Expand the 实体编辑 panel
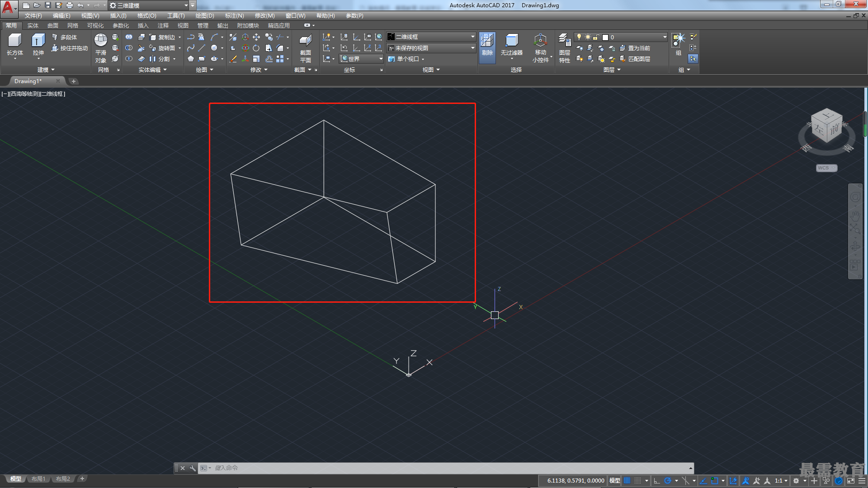The image size is (868, 488). point(152,70)
